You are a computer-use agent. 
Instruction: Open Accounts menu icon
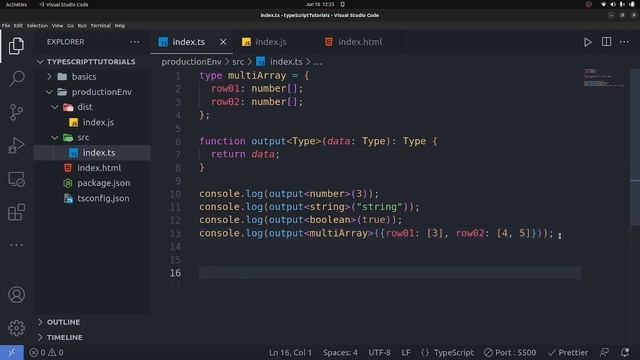tap(16, 295)
